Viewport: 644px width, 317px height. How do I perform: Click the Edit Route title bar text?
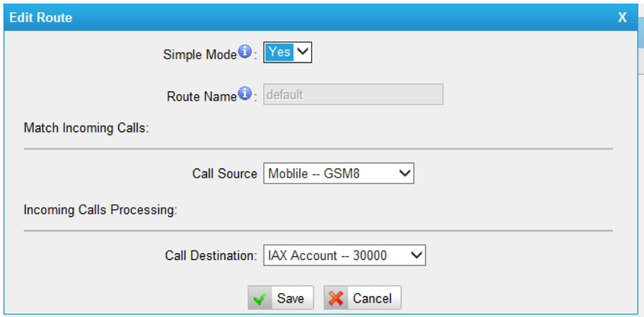[x=41, y=17]
